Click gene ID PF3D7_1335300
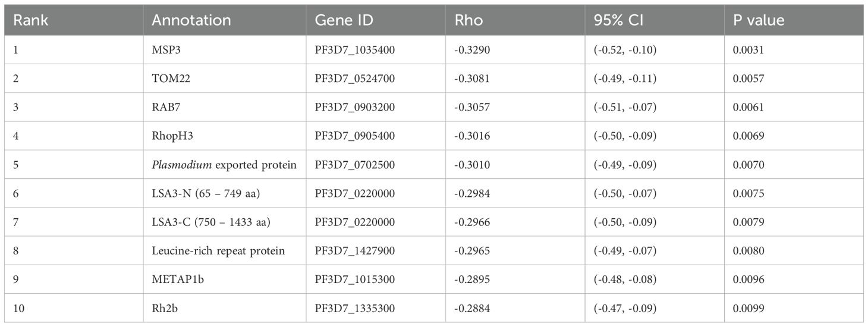The width and height of the screenshot is (868, 327). point(355,308)
